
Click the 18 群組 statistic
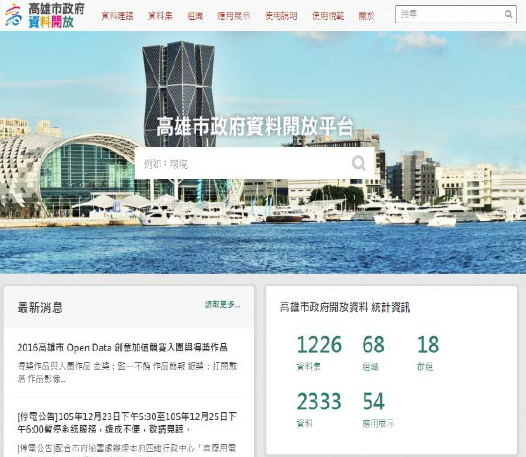[x=428, y=352]
